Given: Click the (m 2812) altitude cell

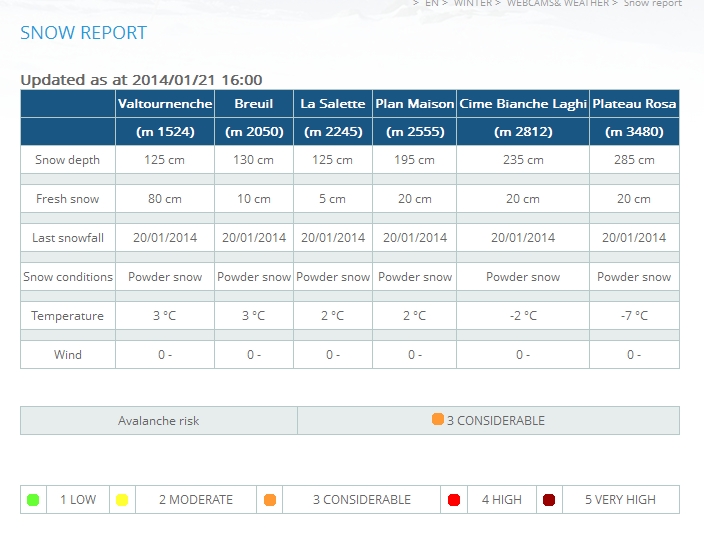Looking at the screenshot, I should [x=523, y=132].
